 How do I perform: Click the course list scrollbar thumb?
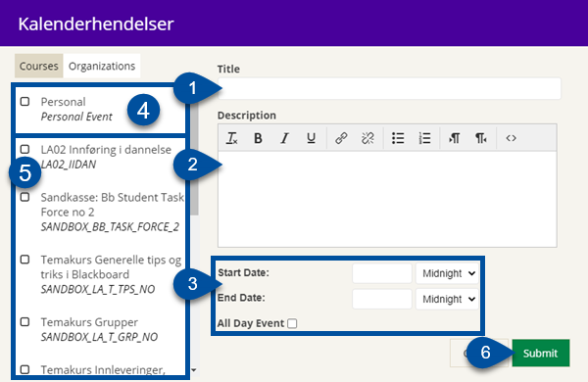tap(194, 158)
